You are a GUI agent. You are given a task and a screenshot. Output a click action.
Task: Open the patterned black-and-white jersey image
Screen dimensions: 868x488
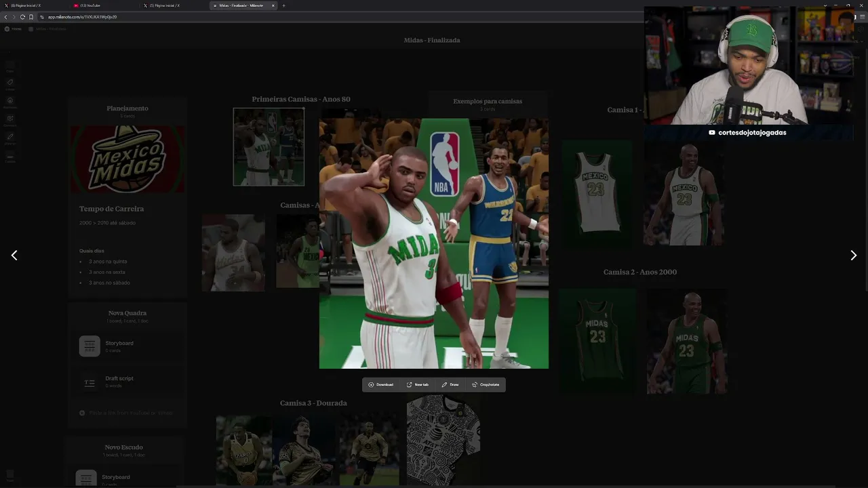coord(443,441)
